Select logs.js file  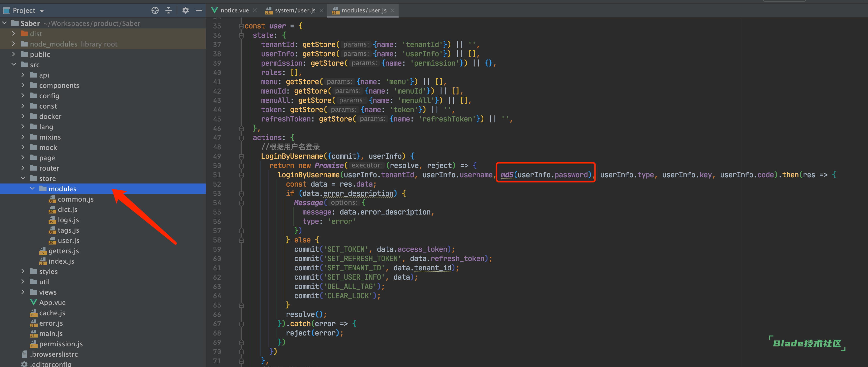(x=64, y=220)
